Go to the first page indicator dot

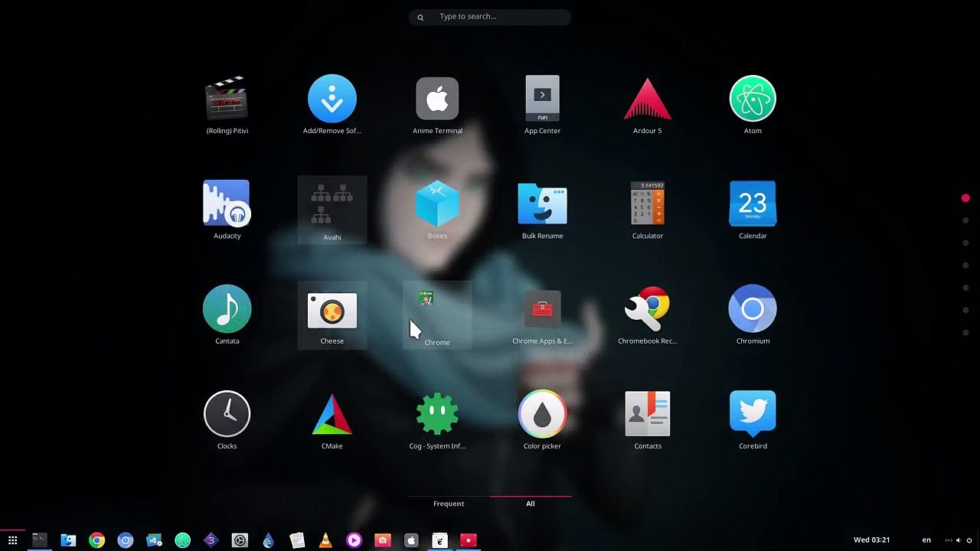point(965,198)
